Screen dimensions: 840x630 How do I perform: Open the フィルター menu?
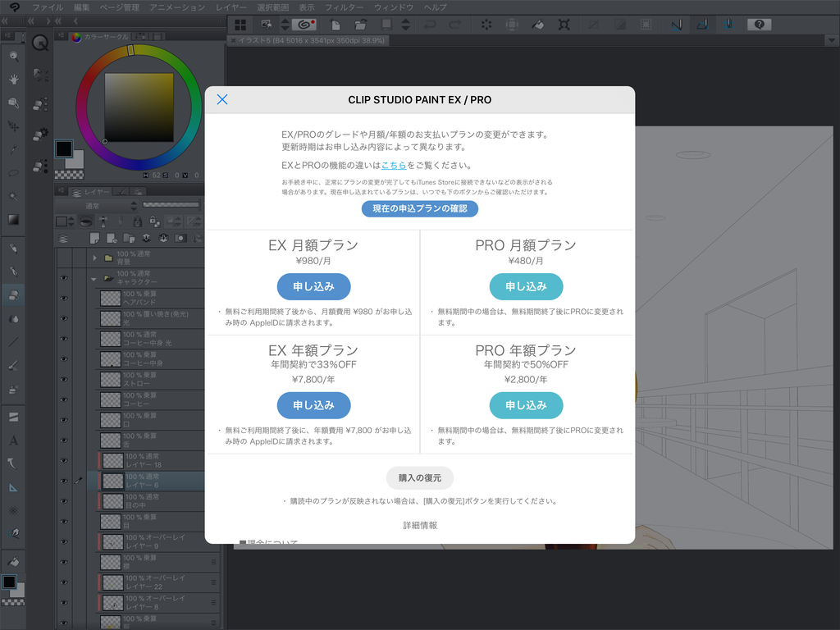[x=344, y=7]
